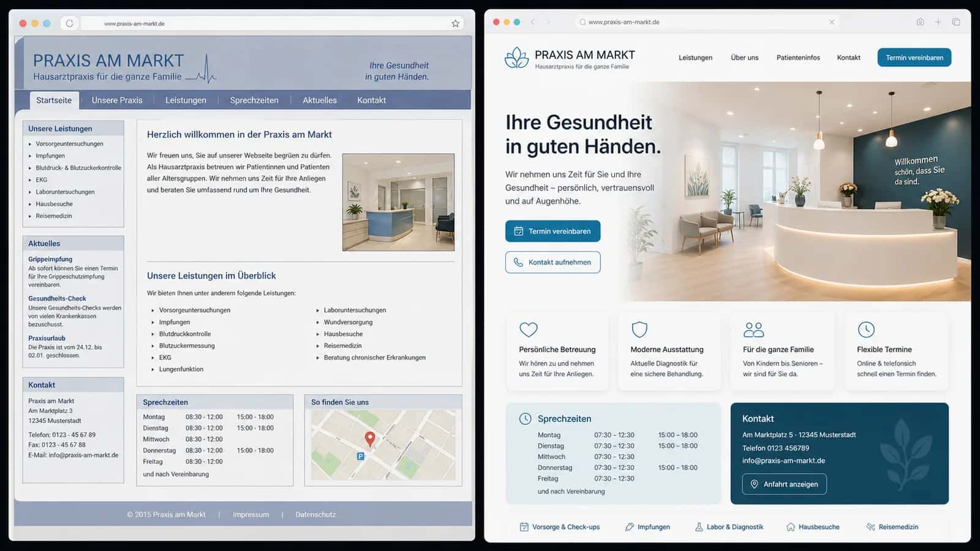Screen dimensions: 980x551
Task: Click the reception photo thumbnail in left site
Action: pos(398,202)
